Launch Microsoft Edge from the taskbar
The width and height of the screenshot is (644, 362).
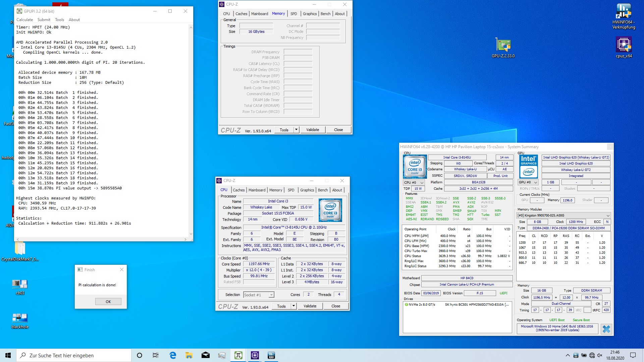point(173,355)
